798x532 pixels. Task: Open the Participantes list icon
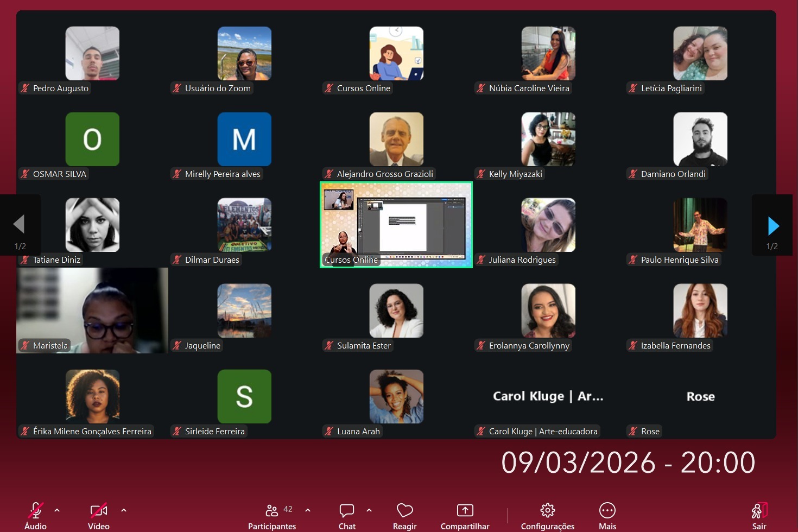click(x=272, y=510)
